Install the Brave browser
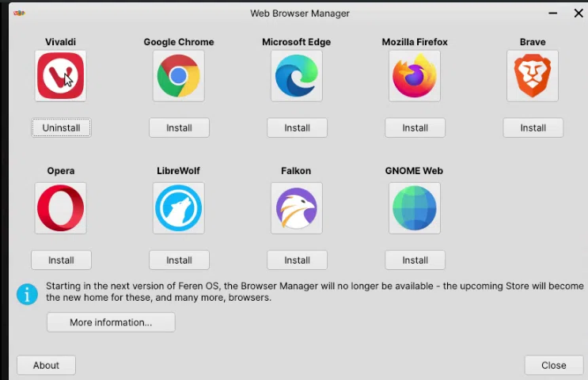Screen dimensions: 588x380 pos(533,128)
